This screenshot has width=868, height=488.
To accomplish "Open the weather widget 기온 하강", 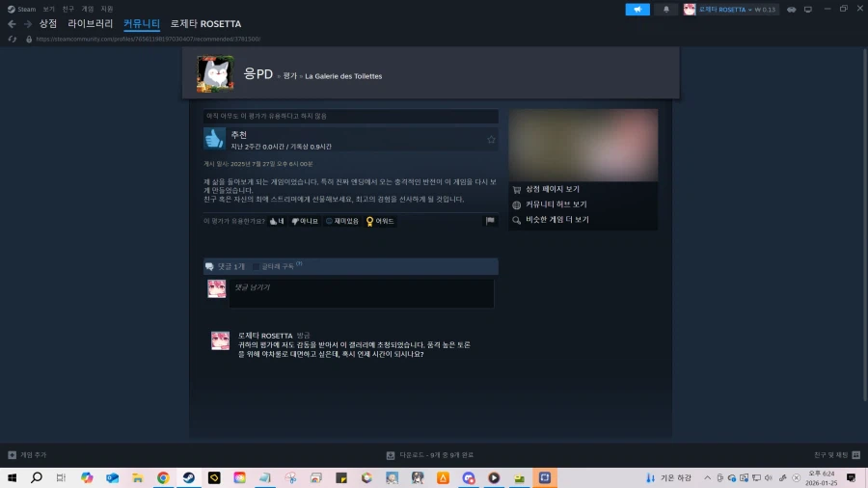I will 668,477.
